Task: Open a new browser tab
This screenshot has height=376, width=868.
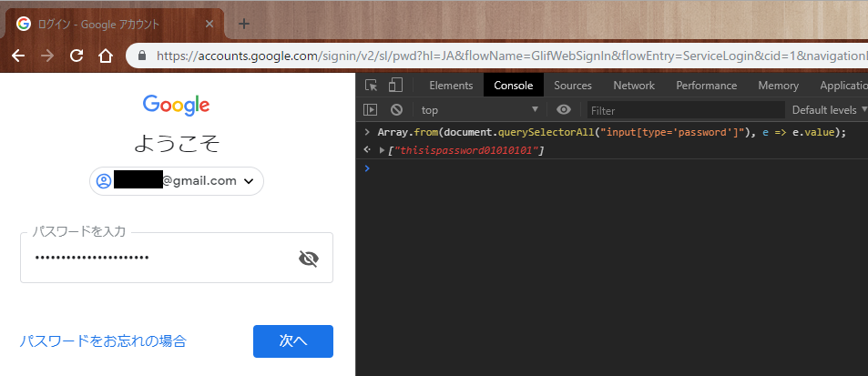Action: point(243,24)
